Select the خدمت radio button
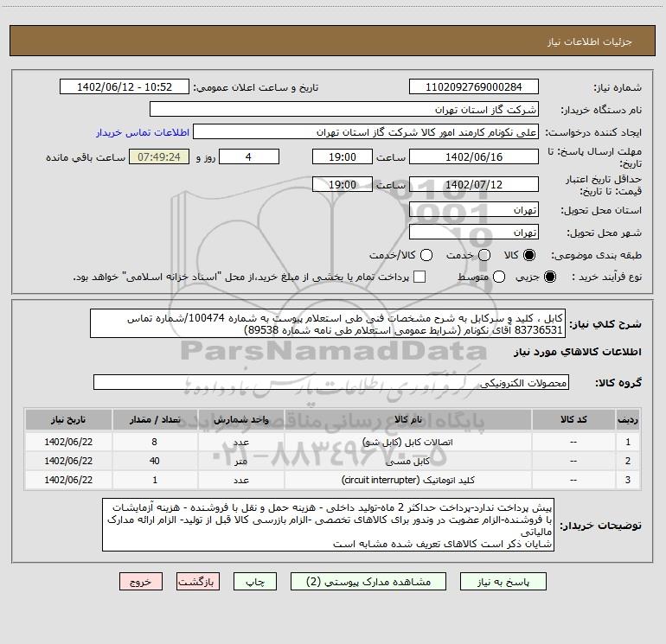 point(484,255)
